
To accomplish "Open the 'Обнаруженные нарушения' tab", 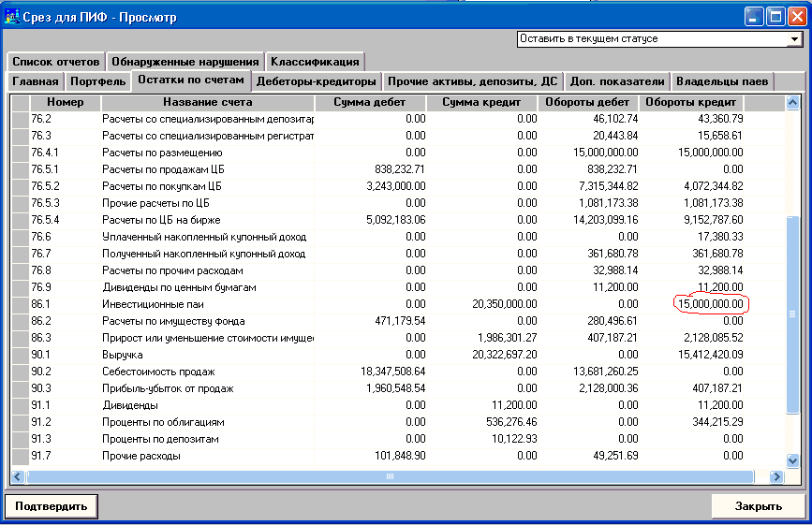I will point(185,62).
